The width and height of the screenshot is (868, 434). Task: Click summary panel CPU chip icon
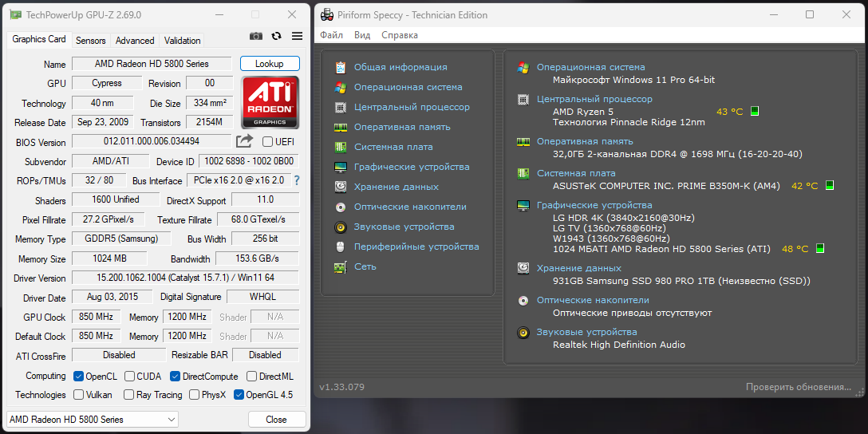[x=523, y=100]
